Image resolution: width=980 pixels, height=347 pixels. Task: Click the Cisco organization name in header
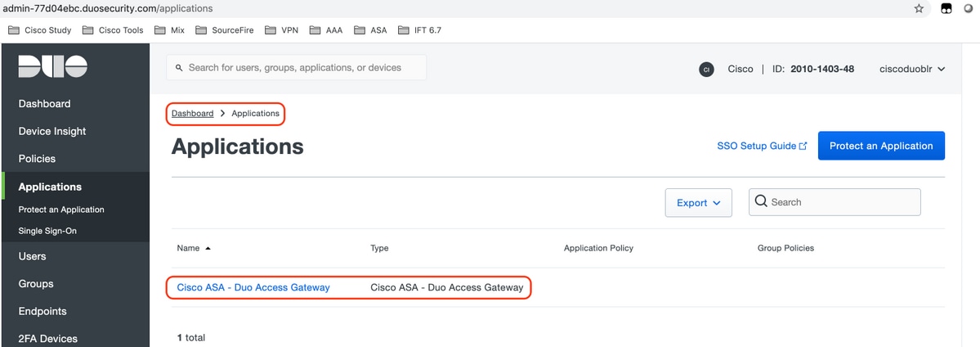pyautogui.click(x=741, y=69)
